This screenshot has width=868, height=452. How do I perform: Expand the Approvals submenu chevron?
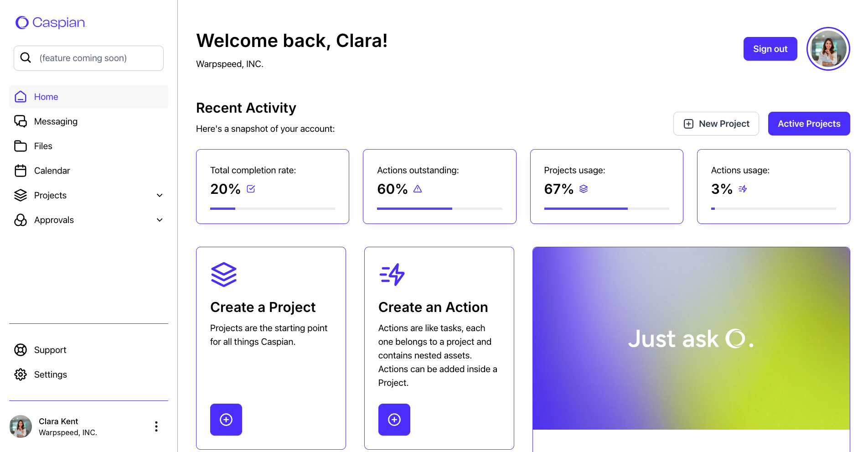click(x=160, y=220)
